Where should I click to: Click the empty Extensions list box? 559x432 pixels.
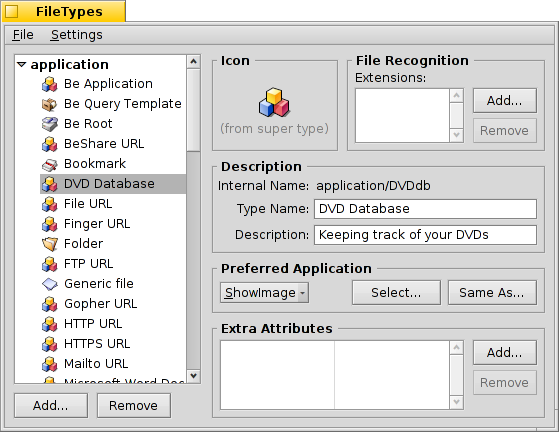click(402, 115)
